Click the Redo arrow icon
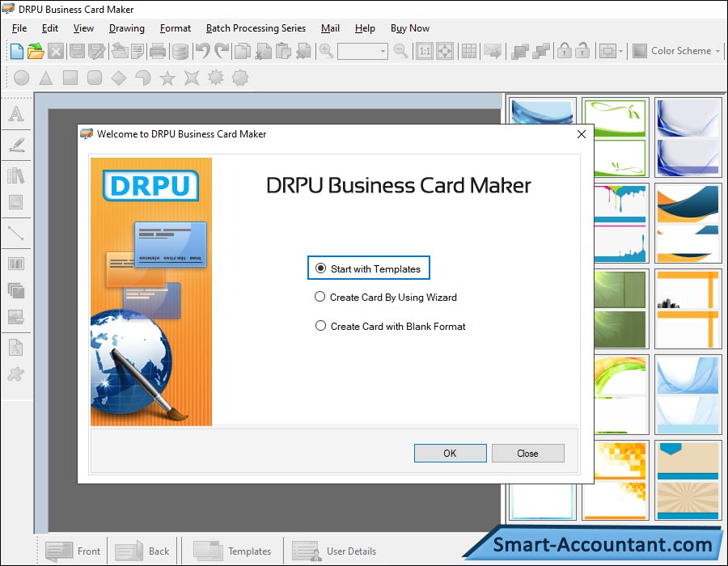 pyautogui.click(x=222, y=51)
